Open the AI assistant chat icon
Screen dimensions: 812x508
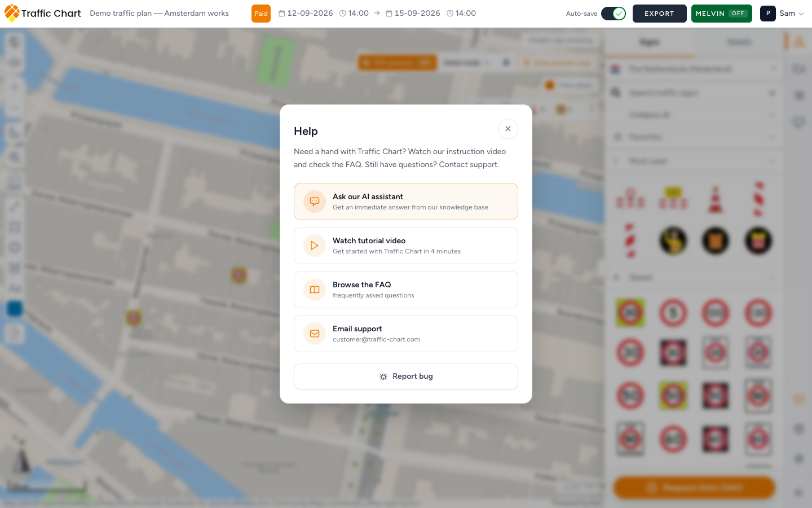pos(315,202)
